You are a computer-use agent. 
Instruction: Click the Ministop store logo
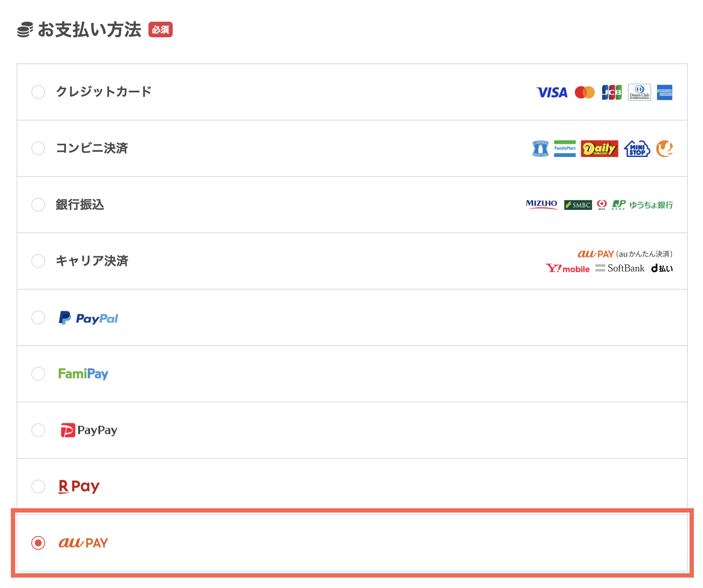click(x=637, y=149)
